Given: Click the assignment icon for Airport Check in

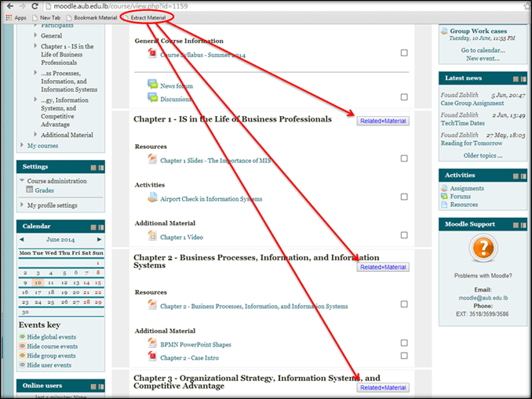Looking at the screenshot, I should point(152,198).
